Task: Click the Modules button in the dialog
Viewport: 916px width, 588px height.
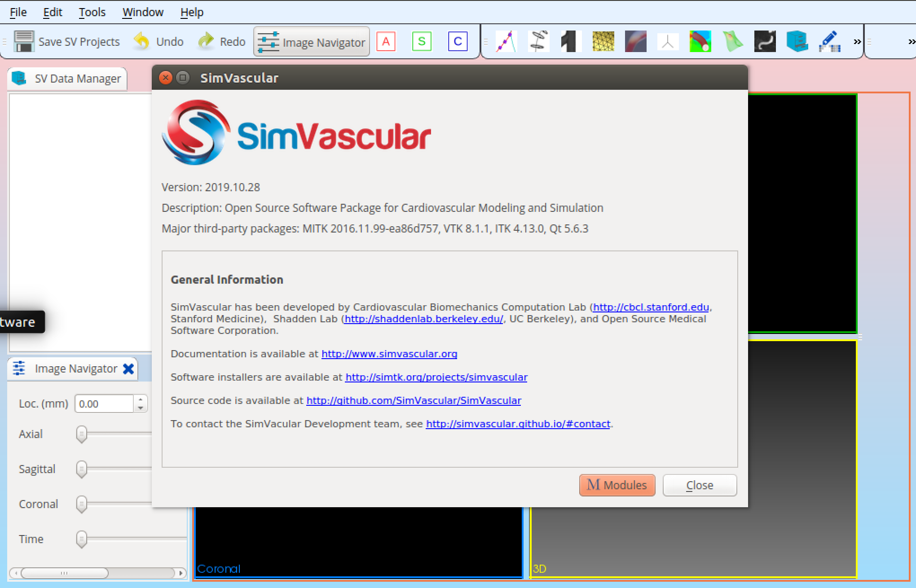Action: [x=617, y=485]
